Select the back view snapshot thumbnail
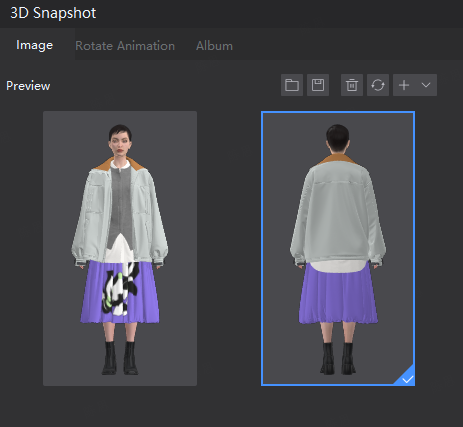Screen dimensions: 463x427 (x=338, y=248)
